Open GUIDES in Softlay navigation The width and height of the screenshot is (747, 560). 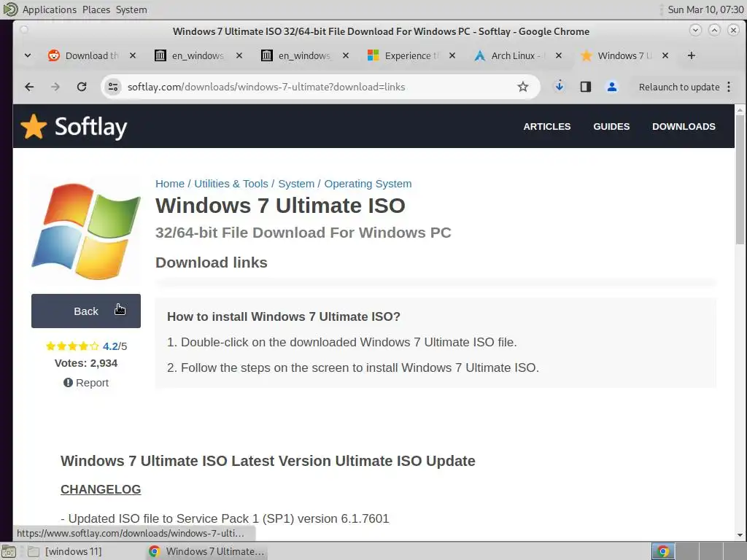(x=611, y=126)
